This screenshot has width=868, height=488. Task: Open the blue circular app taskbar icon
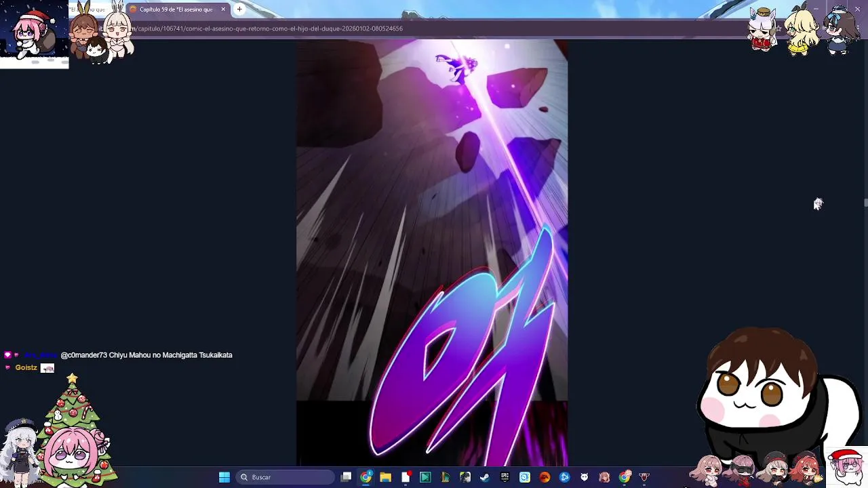click(x=564, y=477)
